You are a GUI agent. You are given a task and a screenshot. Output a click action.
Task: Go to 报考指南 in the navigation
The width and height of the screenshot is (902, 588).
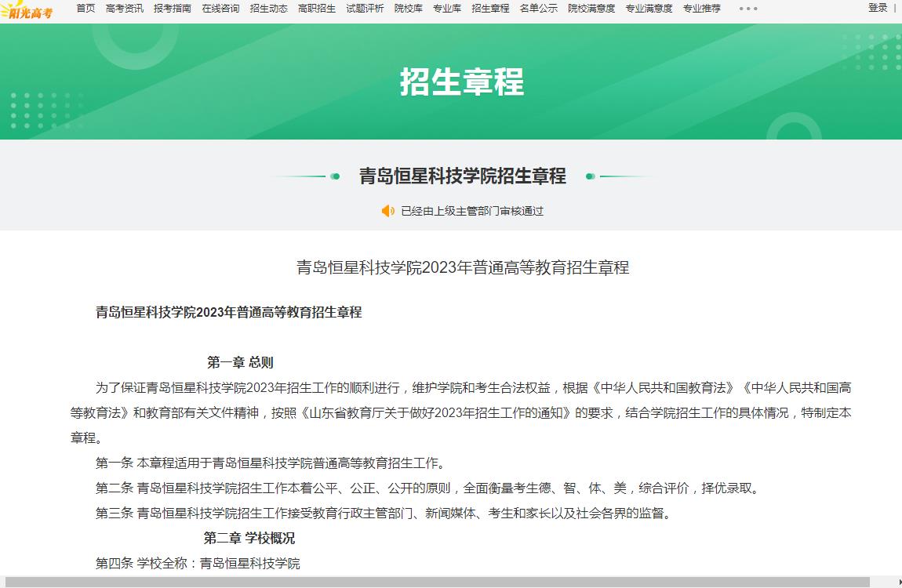pos(173,8)
